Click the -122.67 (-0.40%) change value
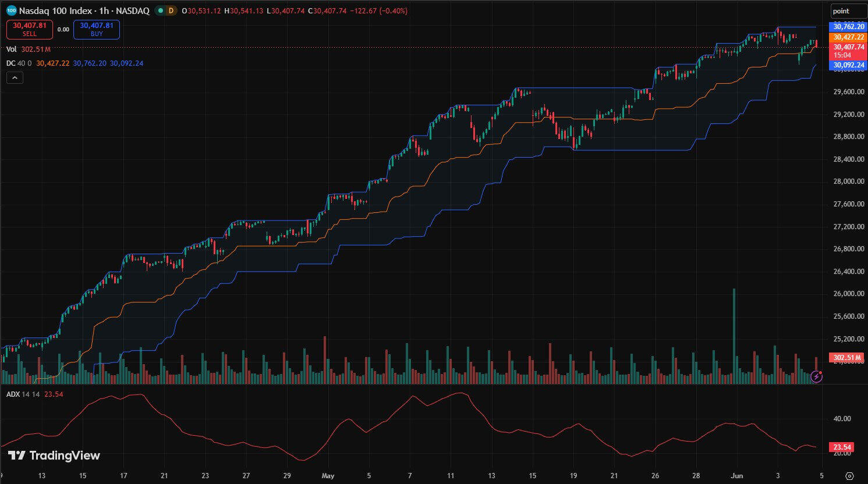 tap(378, 11)
